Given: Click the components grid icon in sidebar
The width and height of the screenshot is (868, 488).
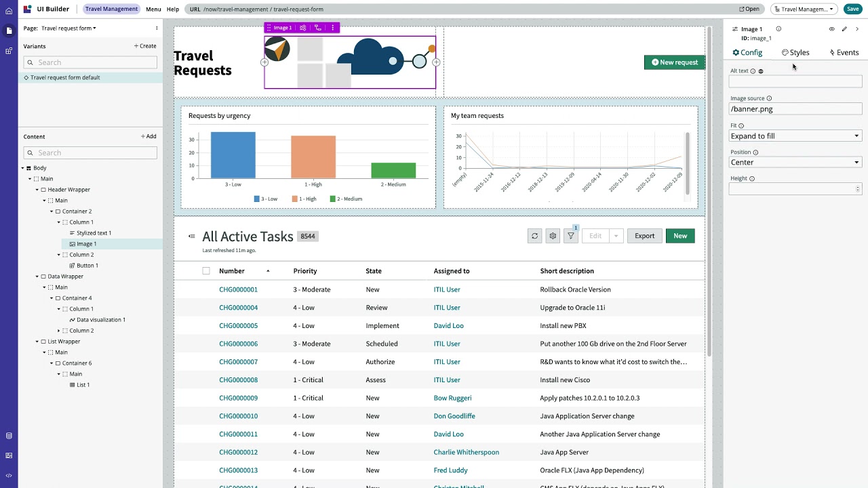Looking at the screenshot, I should point(9,51).
